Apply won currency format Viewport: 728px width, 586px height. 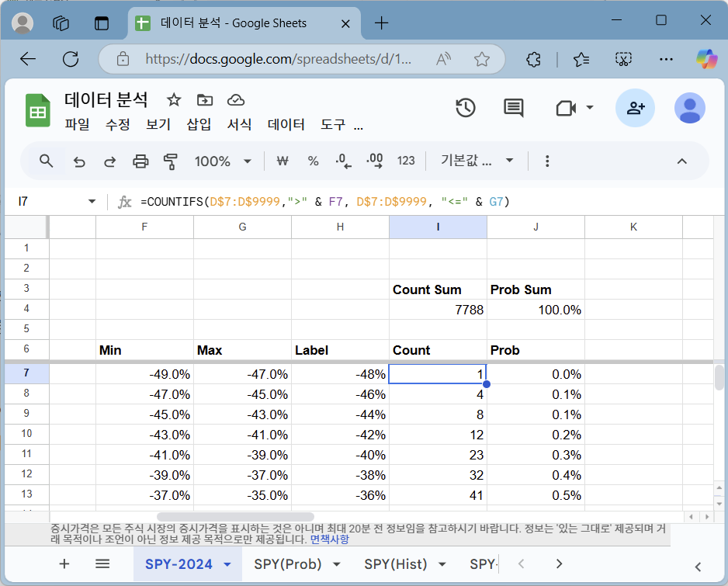click(x=283, y=161)
